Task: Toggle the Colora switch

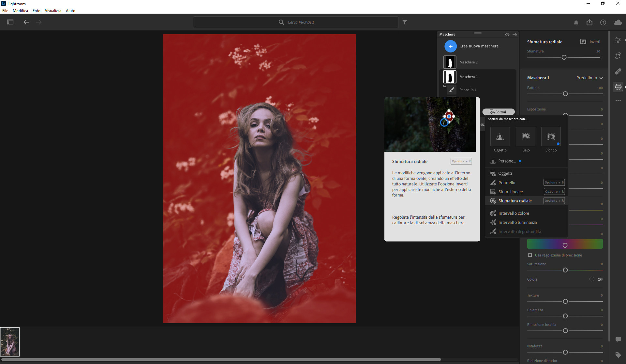Action: click(600, 279)
